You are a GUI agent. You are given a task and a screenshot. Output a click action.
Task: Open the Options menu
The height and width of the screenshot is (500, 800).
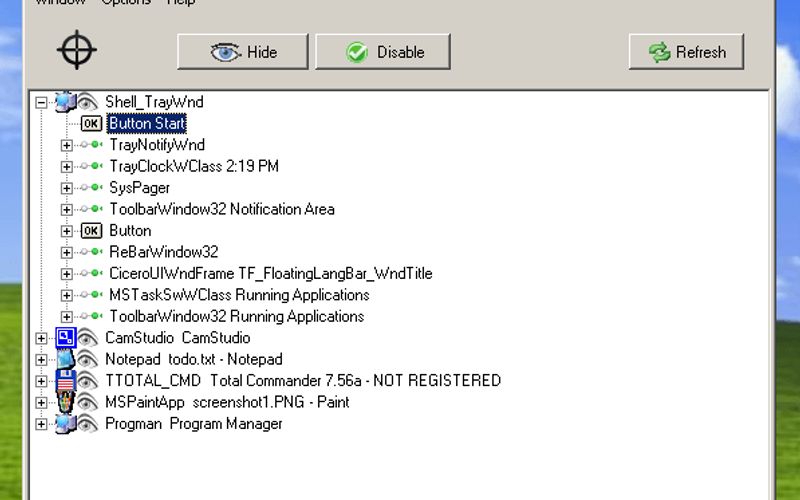click(x=126, y=2)
